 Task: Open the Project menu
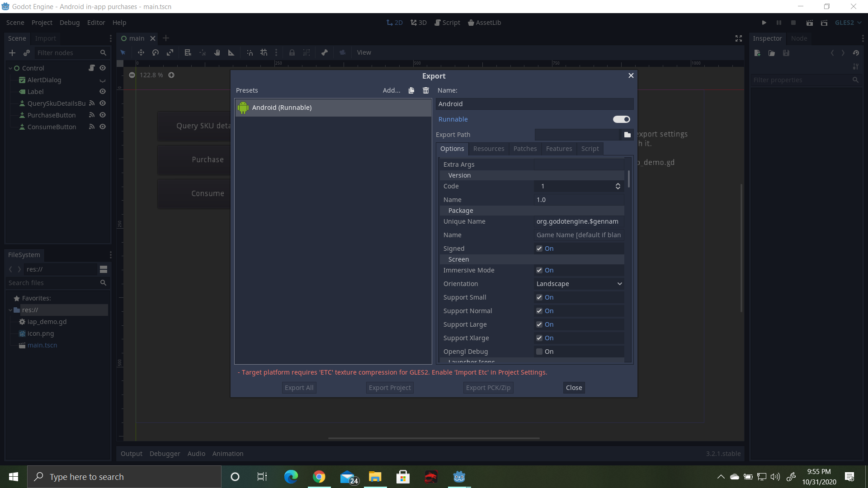pos(42,23)
